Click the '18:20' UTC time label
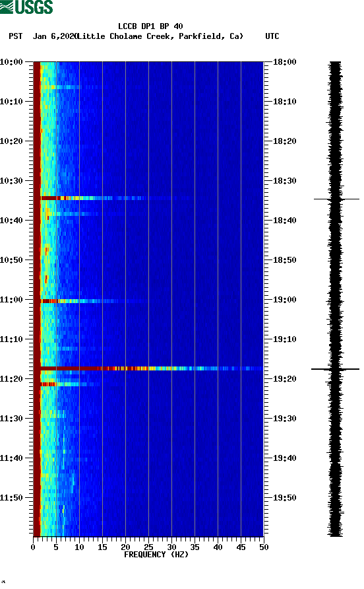Image resolution: width=364 pixels, height=589 pixels. 284,141
